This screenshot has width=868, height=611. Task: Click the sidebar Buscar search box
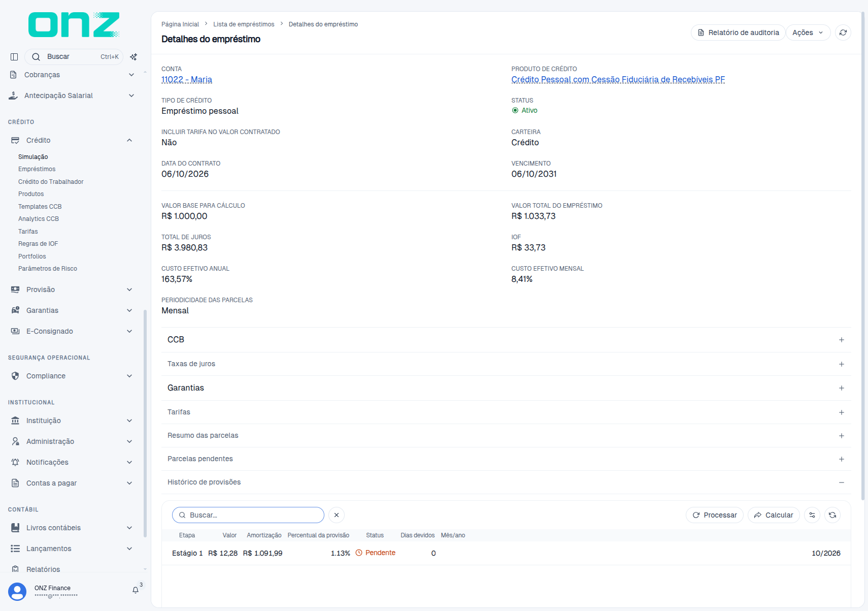[74, 57]
